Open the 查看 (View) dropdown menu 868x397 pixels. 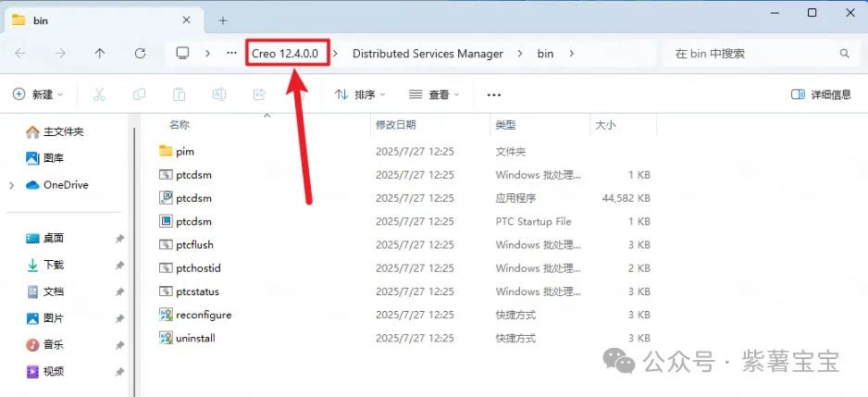(x=435, y=94)
